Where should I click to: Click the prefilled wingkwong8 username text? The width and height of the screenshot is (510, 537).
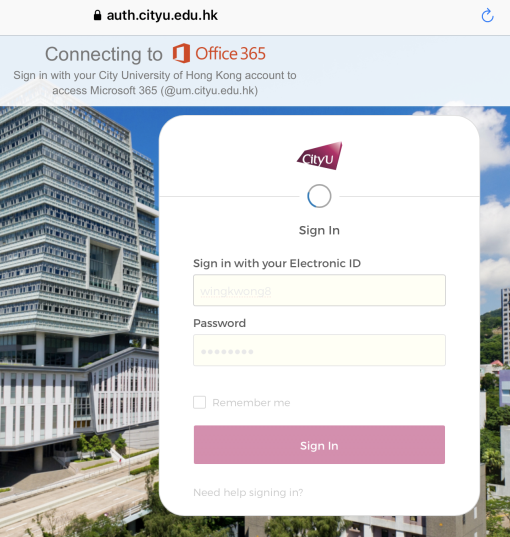236,291
